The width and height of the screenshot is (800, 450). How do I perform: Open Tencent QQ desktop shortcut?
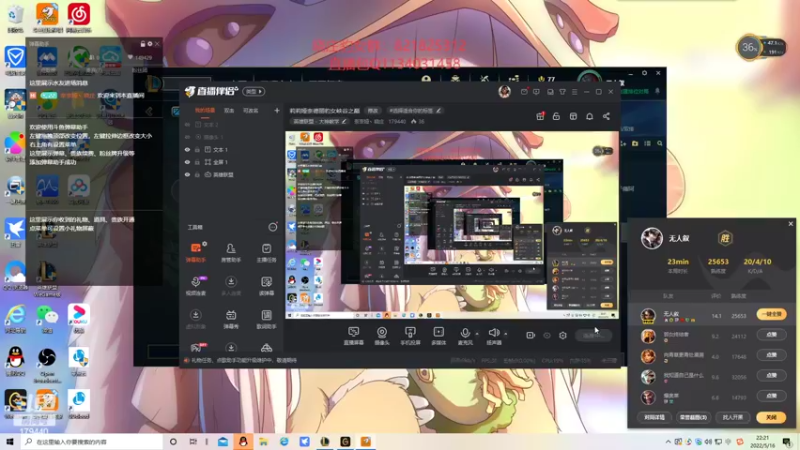pos(15,362)
